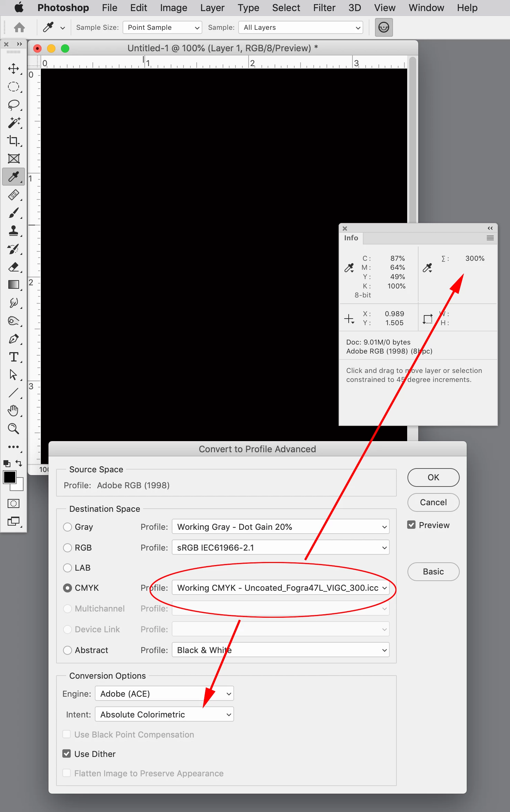Open the RGB profile sRGB dropdown
510x812 pixels.
280,548
